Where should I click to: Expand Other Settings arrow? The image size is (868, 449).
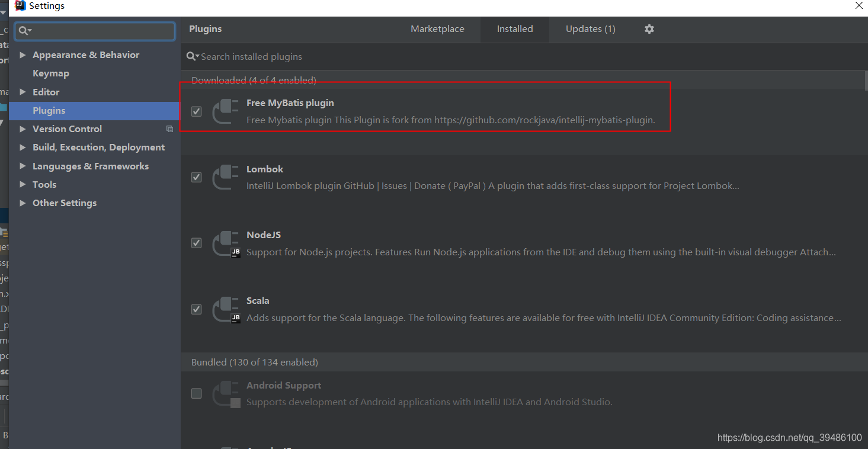tap(23, 203)
